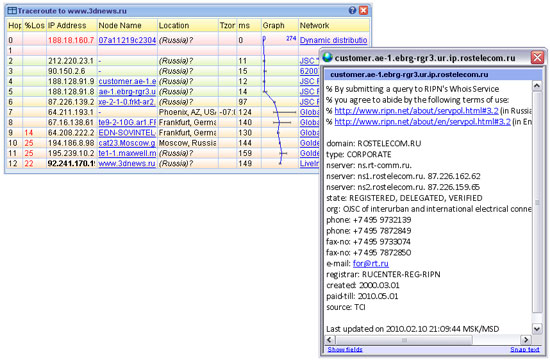This screenshot has height=360, width=550.
Task: Click the Graph column header
Action: [x=280, y=25]
